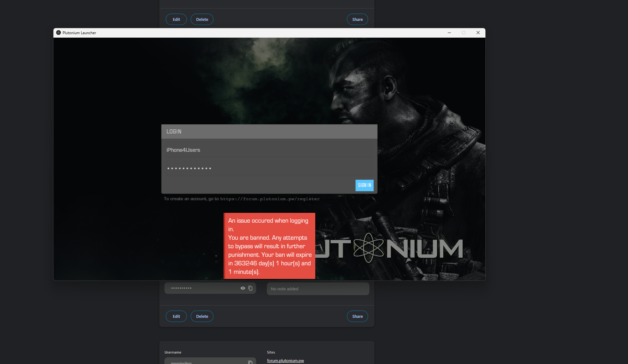This screenshot has width=628, height=364.
Task: Open the forum.plutonium.pw site link
Action: pyautogui.click(x=285, y=361)
